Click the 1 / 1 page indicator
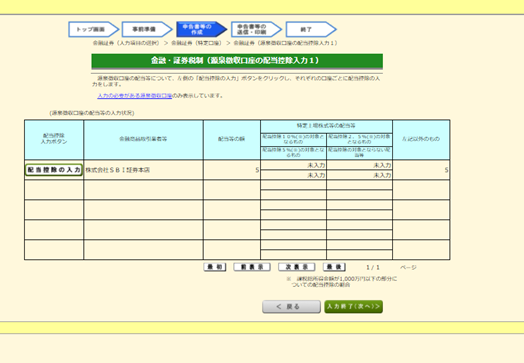The height and width of the screenshot is (363, 524). coord(373,267)
